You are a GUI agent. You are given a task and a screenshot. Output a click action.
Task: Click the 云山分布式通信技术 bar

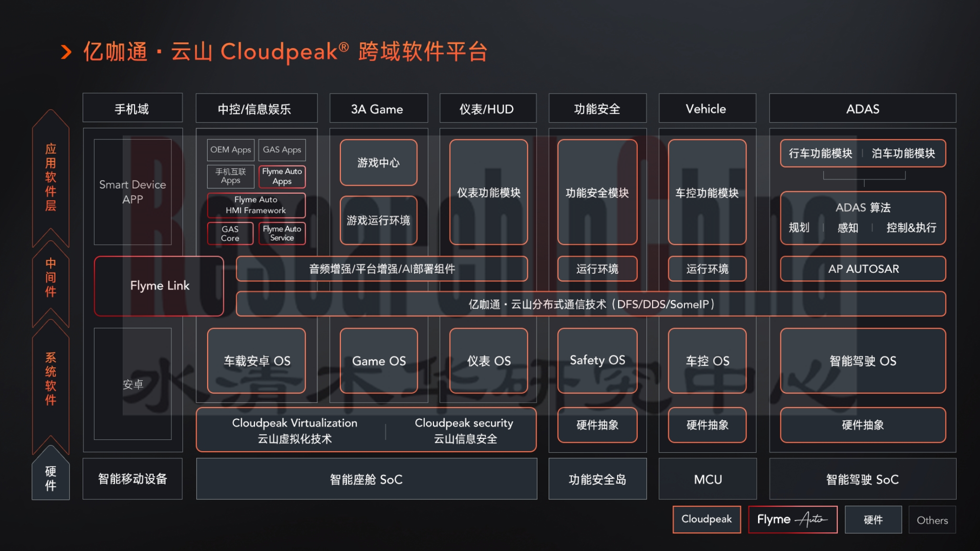pos(591,304)
